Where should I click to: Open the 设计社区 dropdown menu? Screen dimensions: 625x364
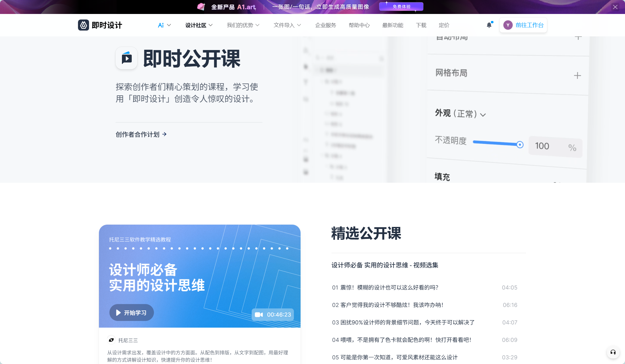click(199, 25)
